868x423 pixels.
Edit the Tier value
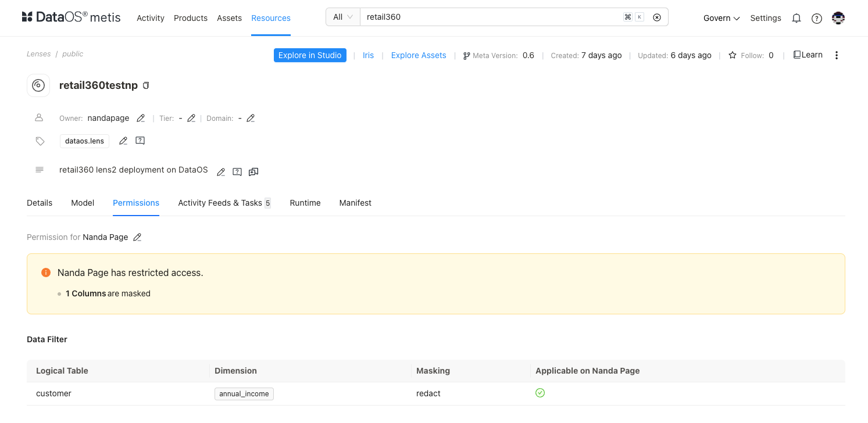[191, 119]
